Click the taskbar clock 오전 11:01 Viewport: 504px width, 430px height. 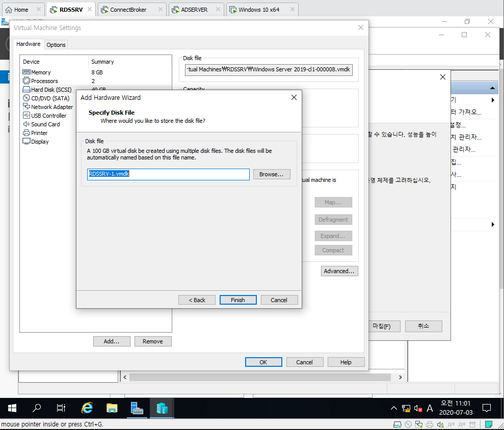coord(456,404)
